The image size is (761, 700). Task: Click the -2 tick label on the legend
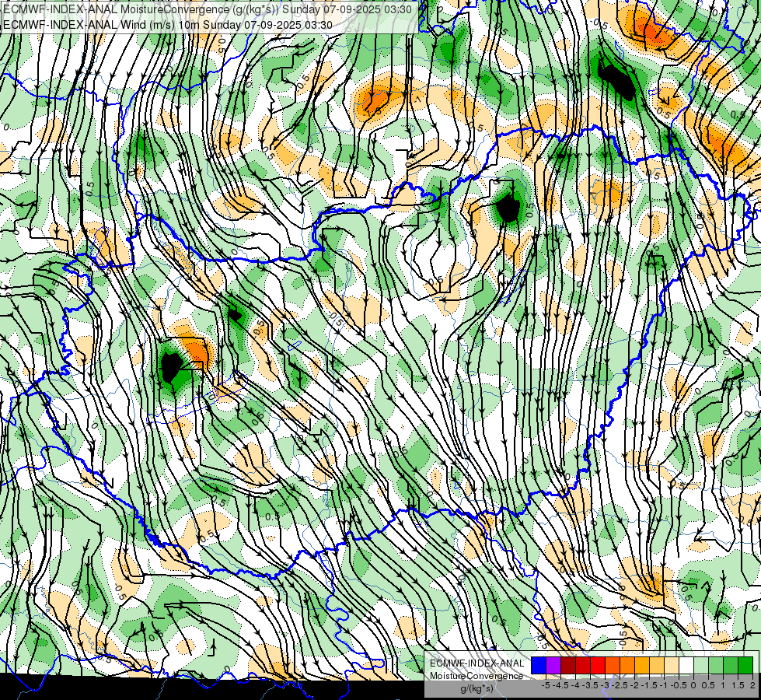coord(635,685)
